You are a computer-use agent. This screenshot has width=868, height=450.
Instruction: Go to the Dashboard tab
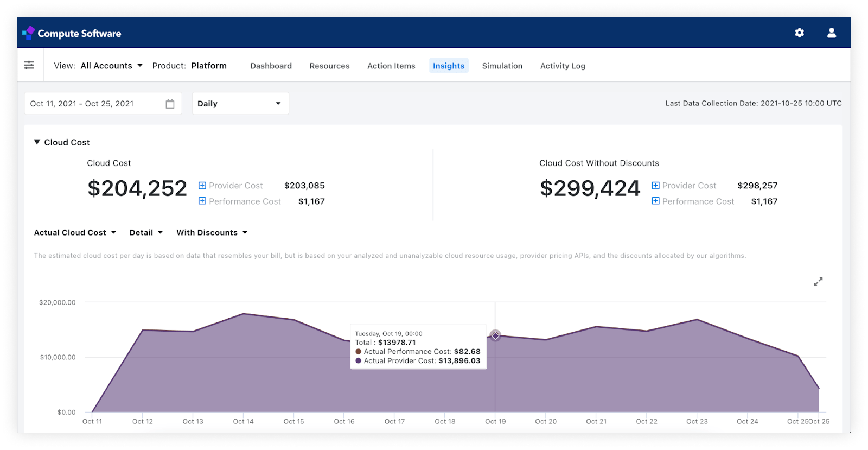[271, 66]
